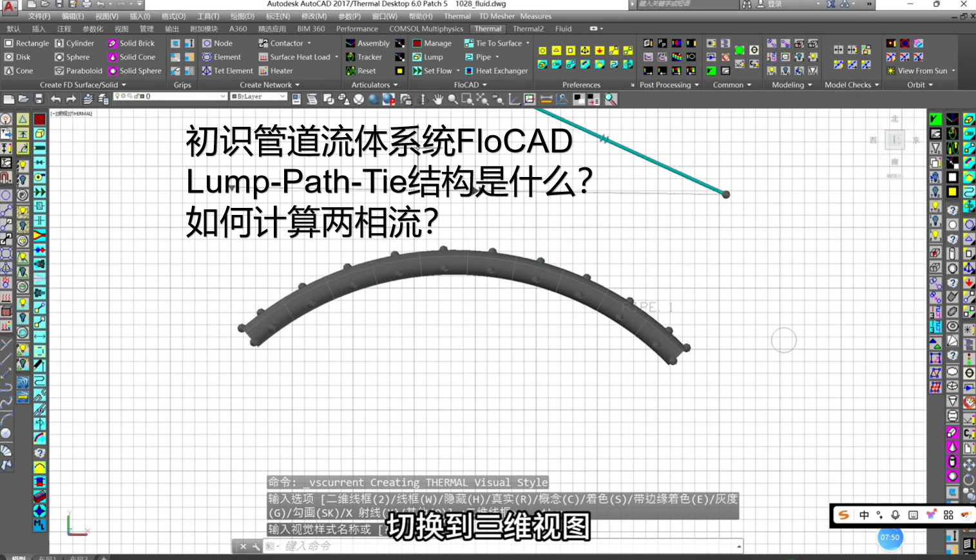Create an Assembly articulator

click(x=367, y=43)
